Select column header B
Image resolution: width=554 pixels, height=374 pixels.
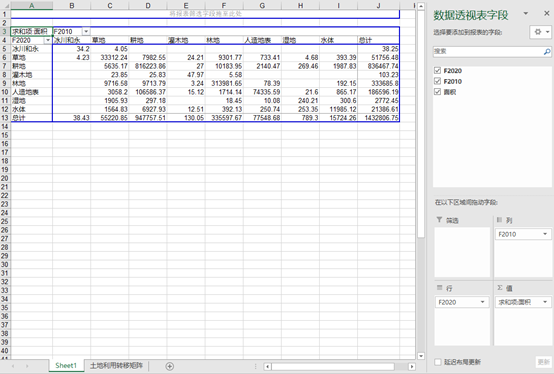point(72,6)
